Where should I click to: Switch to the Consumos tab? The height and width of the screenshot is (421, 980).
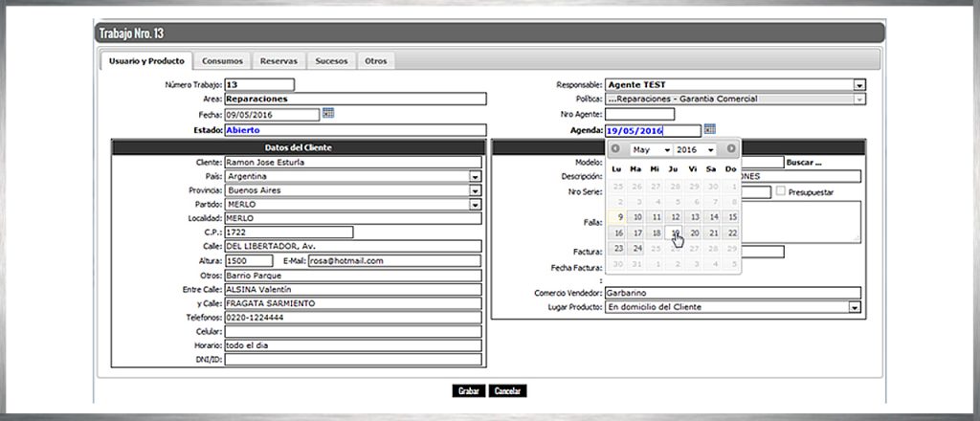[x=222, y=61]
